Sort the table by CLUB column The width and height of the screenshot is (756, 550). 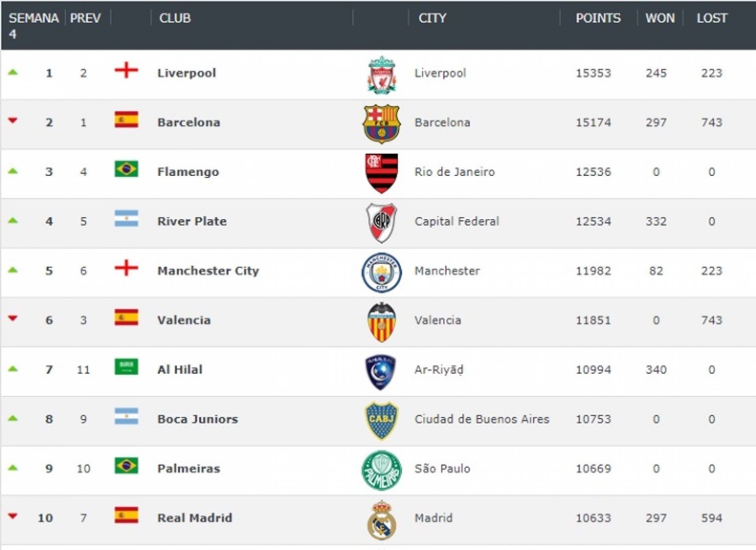tap(175, 18)
